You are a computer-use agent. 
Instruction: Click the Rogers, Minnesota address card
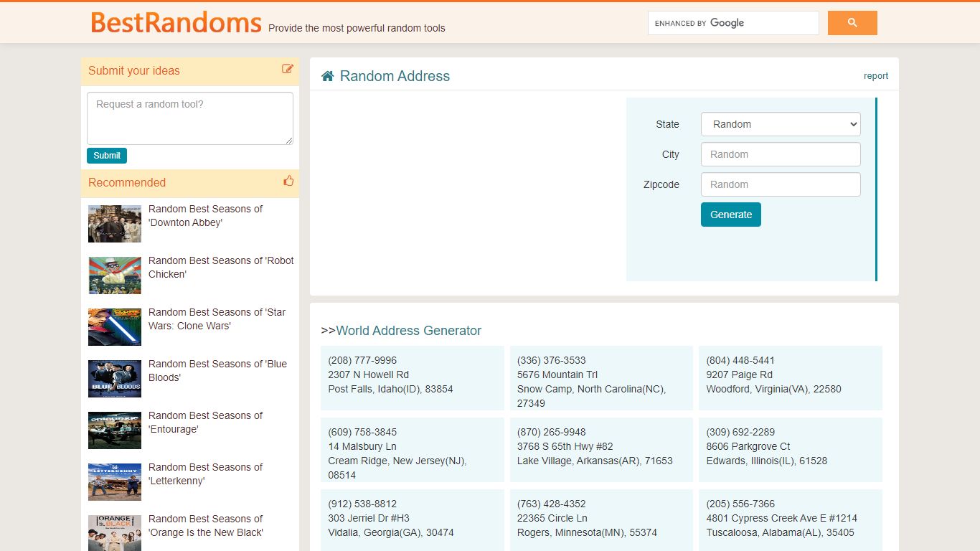pyautogui.click(x=601, y=520)
